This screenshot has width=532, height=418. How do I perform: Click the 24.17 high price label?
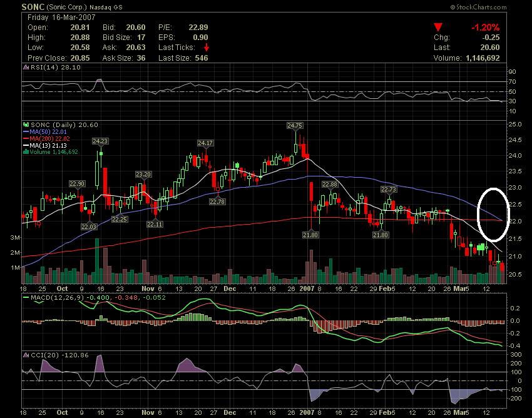coord(205,143)
